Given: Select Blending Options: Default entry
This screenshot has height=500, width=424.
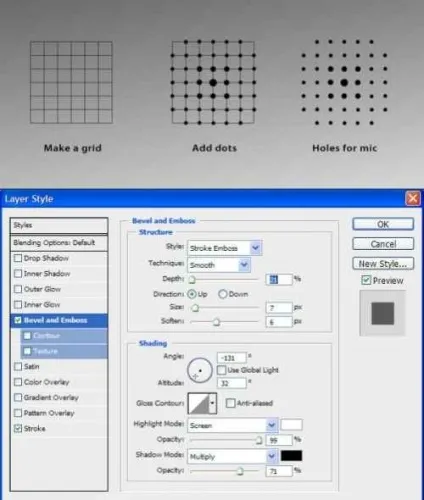Looking at the screenshot, I should tap(59, 243).
